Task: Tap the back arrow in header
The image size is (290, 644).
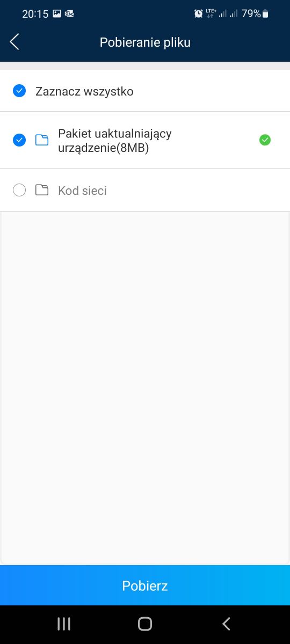Action: 15,42
